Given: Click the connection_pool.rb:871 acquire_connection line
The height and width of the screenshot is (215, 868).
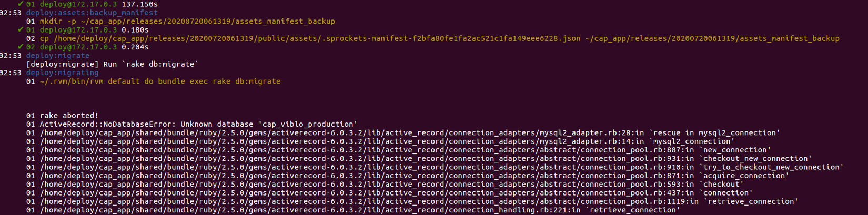Looking at the screenshot, I should coord(414,176).
